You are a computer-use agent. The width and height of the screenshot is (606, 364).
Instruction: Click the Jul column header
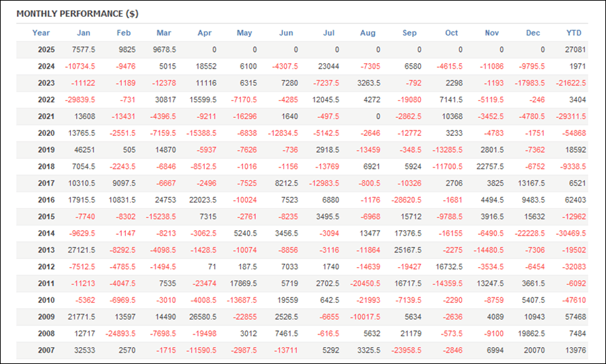click(x=329, y=33)
